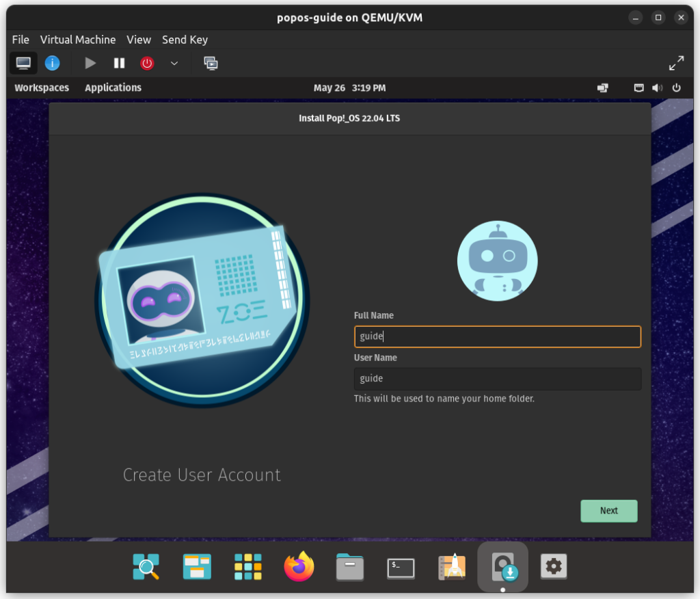The image size is (700, 599).
Task: Maximize the QEMU/KVM window
Action: tap(658, 18)
